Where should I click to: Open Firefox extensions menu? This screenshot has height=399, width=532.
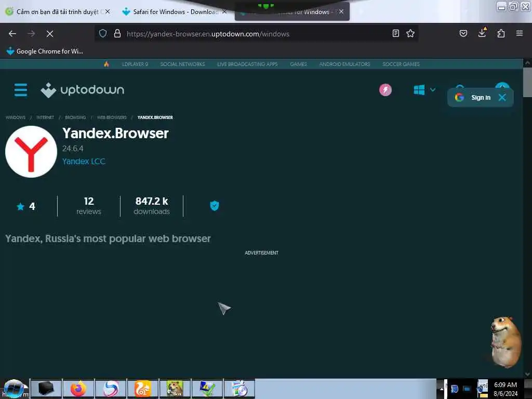(x=501, y=33)
